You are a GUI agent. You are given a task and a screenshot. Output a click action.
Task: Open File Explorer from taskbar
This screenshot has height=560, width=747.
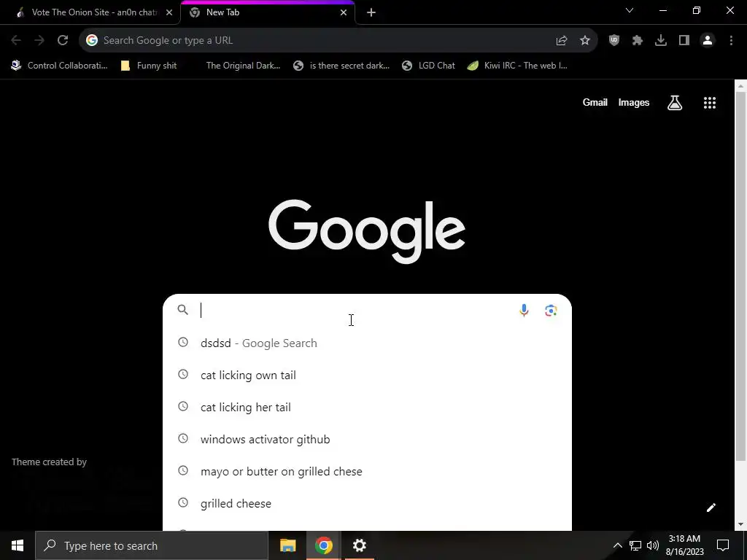(287, 545)
